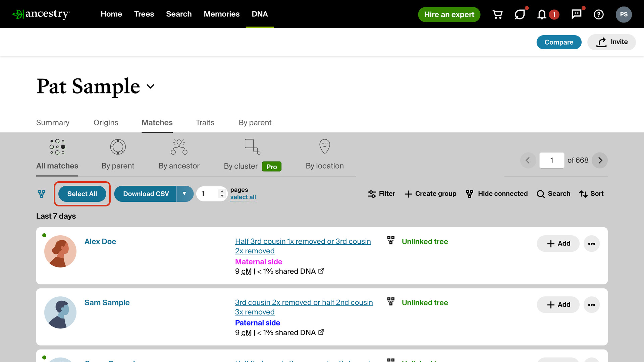Open the chat bubble messages icon
This screenshot has height=362, width=644.
point(520,14)
